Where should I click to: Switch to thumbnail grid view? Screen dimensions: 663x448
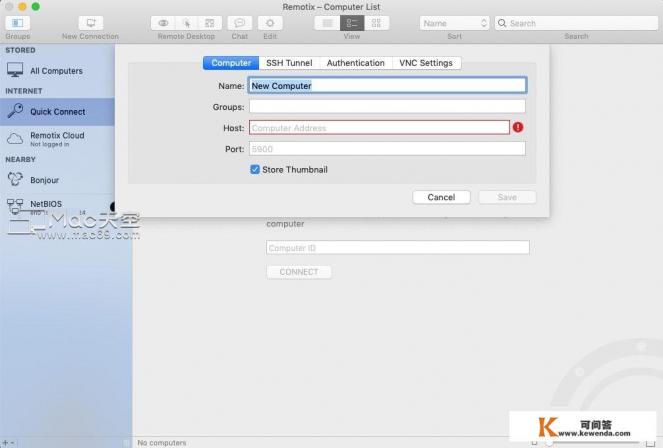coord(376,23)
